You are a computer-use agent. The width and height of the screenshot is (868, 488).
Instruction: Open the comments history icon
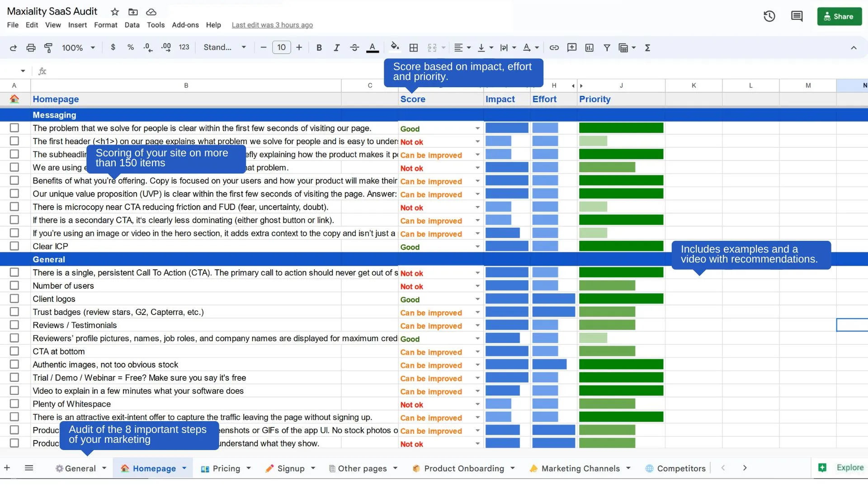797,16
